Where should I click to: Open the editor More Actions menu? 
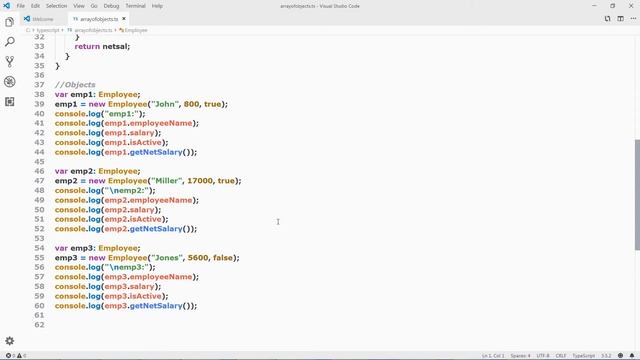tap(633, 19)
